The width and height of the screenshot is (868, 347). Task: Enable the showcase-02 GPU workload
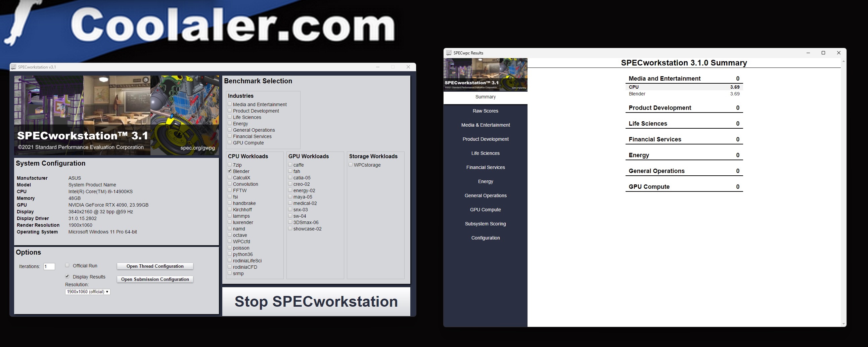[x=290, y=229]
